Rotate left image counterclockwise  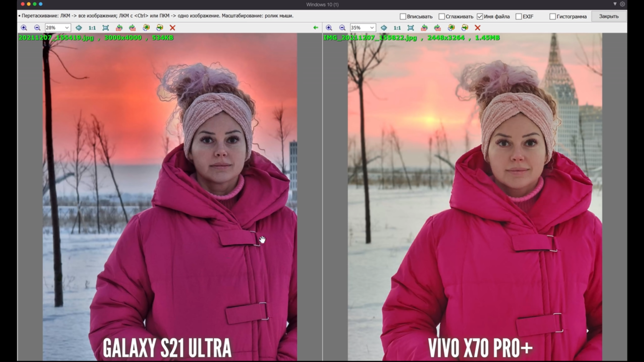(x=119, y=28)
